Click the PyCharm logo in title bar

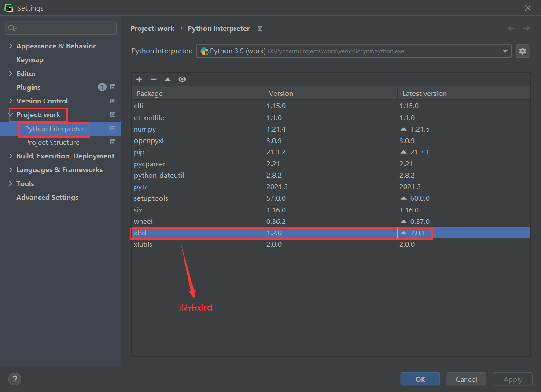point(9,7)
